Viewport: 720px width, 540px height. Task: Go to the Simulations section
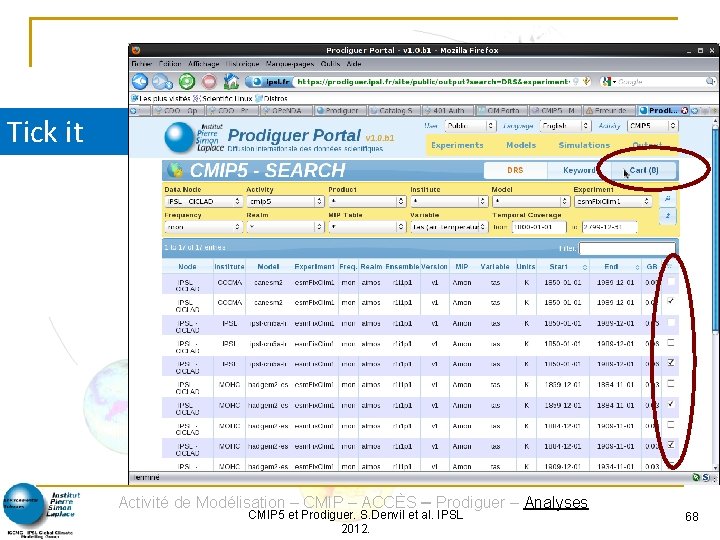(584, 145)
